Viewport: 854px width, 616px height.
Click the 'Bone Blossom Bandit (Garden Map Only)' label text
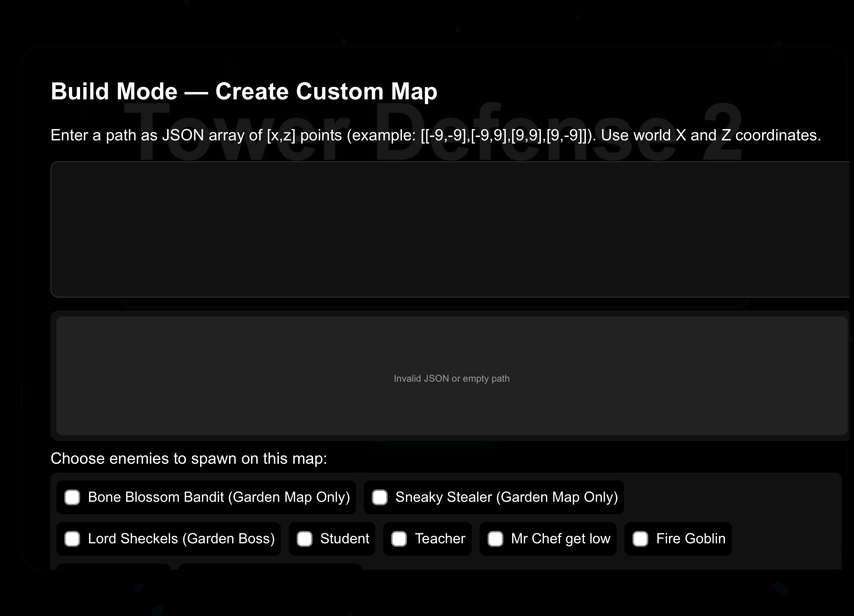(x=219, y=497)
